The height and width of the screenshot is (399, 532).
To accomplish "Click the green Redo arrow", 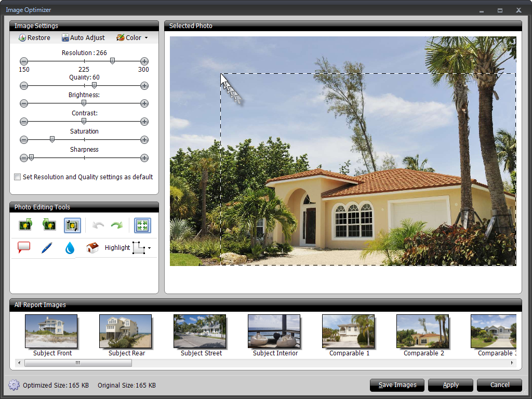I will coord(117,225).
